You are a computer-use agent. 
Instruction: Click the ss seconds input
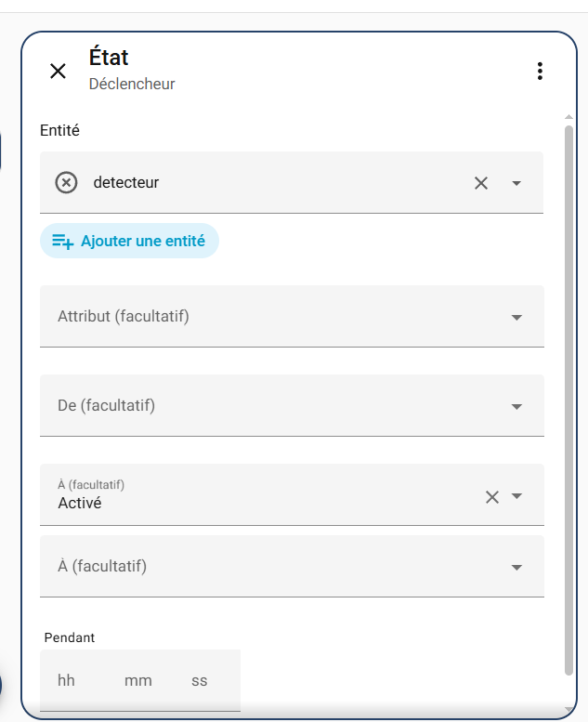pos(200,681)
